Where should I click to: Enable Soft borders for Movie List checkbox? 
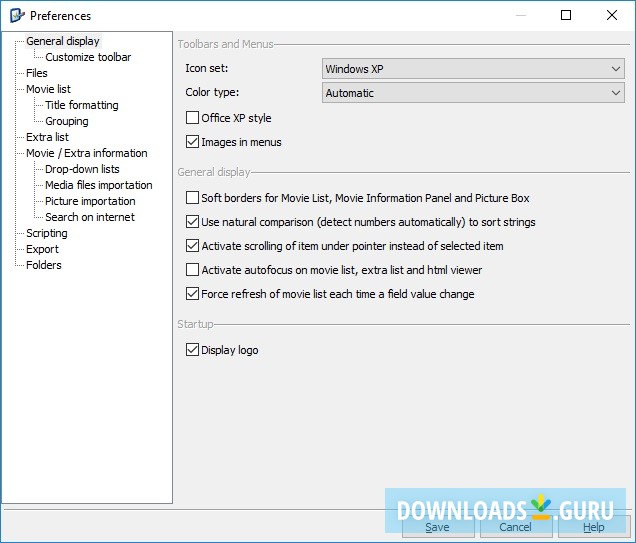(x=192, y=198)
